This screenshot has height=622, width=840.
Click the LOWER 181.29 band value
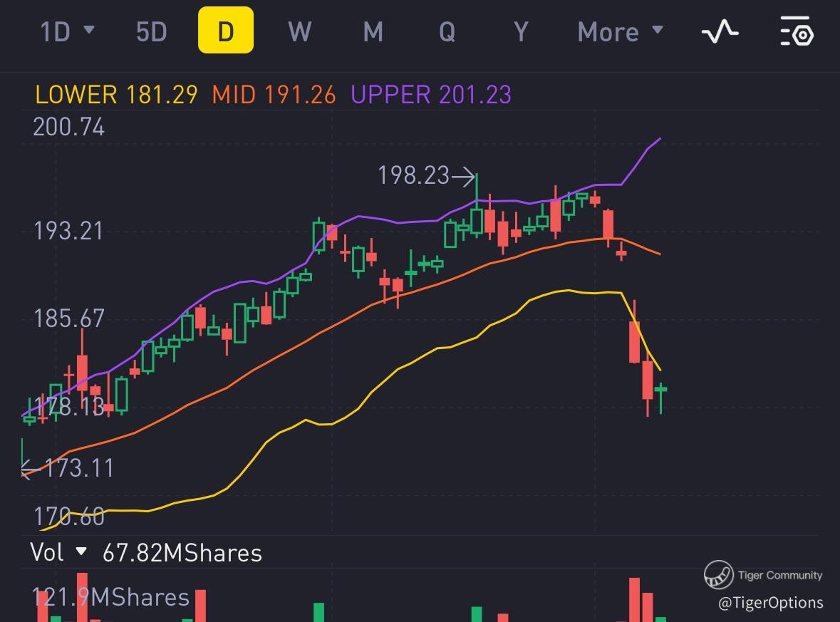(x=116, y=95)
